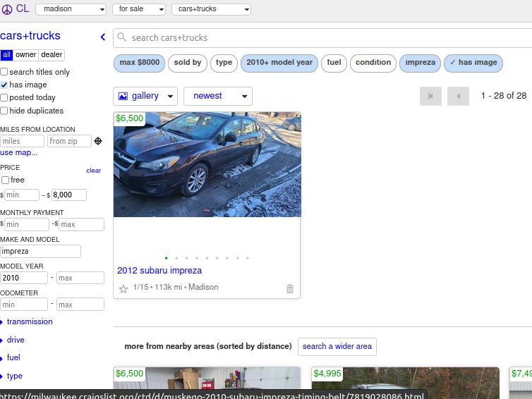The image size is (532, 399).
Task: Open the gallery view mode dropdown
Action: click(x=145, y=97)
